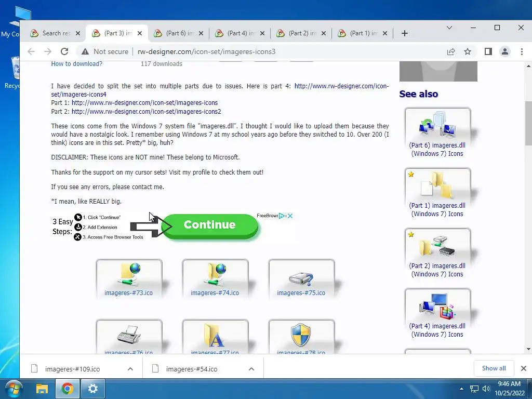Click the Not secure warning icon
Image resolution: width=532 pixels, height=399 pixels.
click(85, 51)
